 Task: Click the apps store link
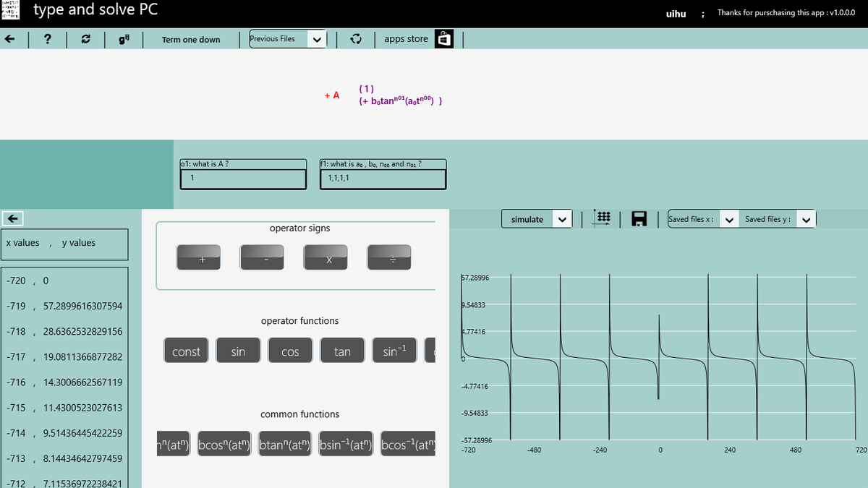point(406,38)
